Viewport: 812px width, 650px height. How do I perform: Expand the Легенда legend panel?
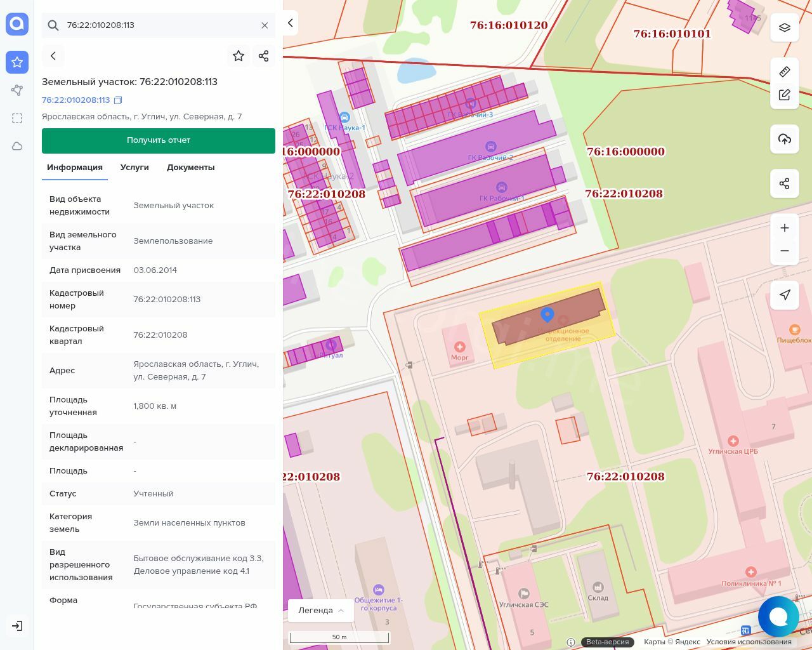pyautogui.click(x=320, y=611)
